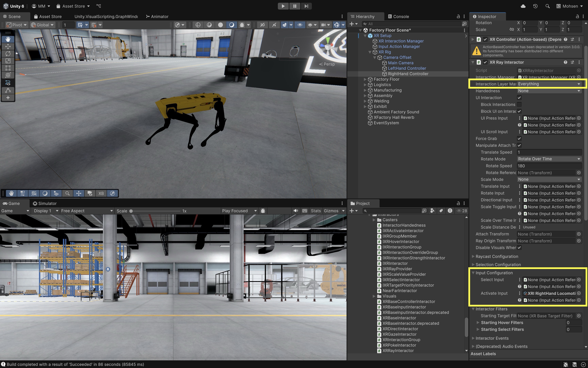Select the Transform tool in Scene toolbar
This screenshot has height=368, width=588.
8,75
